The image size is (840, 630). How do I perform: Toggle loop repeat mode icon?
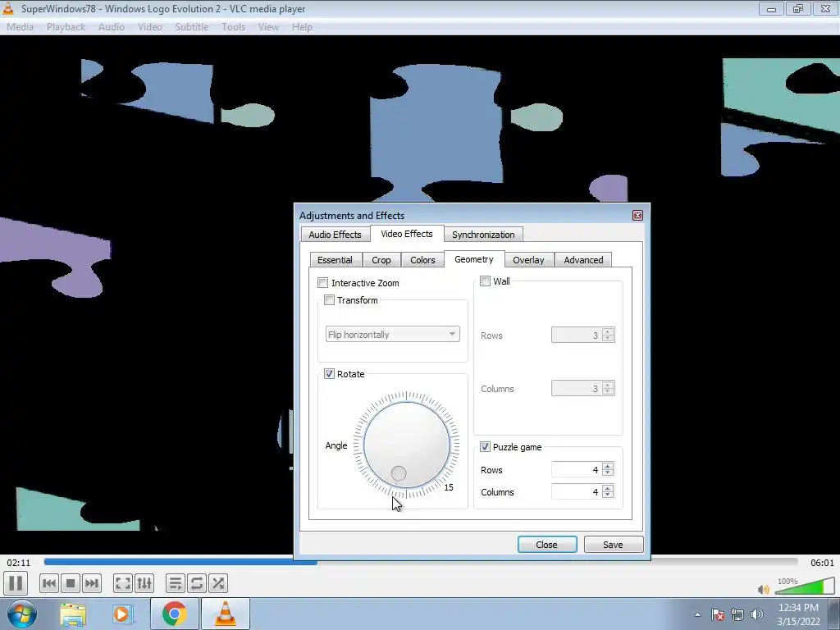coord(197,583)
